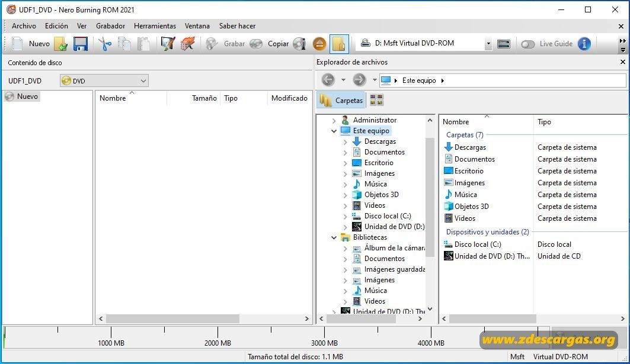Select Disco local (C:) in right list
Screen dimensions: 630x364
click(x=472, y=244)
